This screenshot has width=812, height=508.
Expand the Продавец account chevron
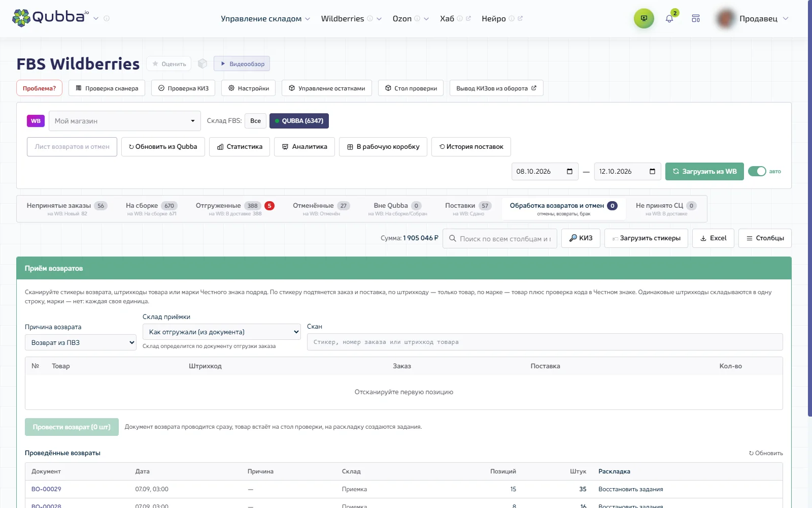pyautogui.click(x=786, y=18)
